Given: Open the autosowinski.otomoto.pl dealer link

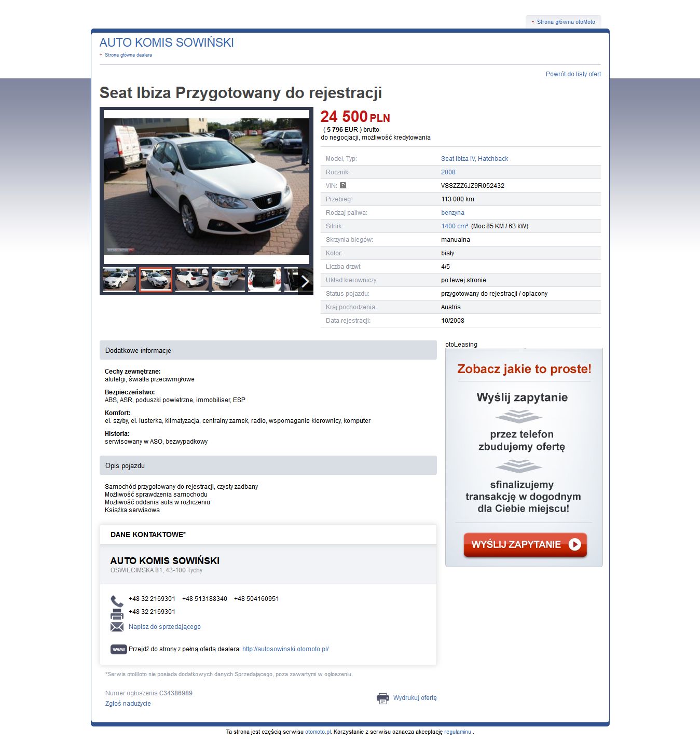Looking at the screenshot, I should (285, 649).
